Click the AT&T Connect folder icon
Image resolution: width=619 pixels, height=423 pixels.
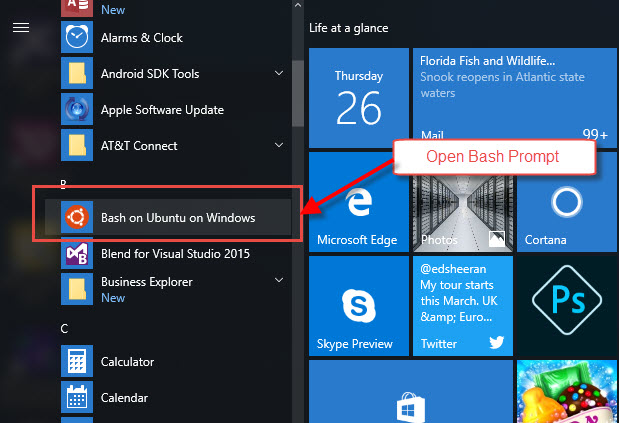coord(77,145)
